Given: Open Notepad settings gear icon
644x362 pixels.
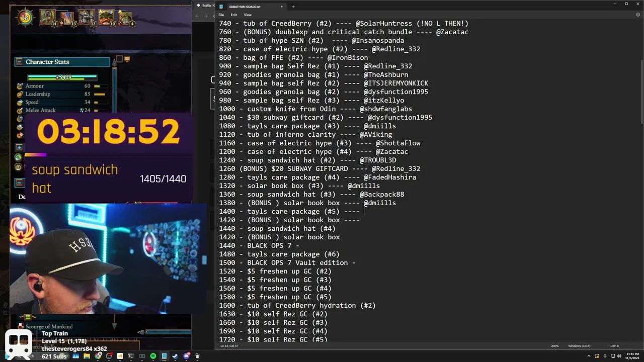Looking at the screenshot, I should point(638,15).
